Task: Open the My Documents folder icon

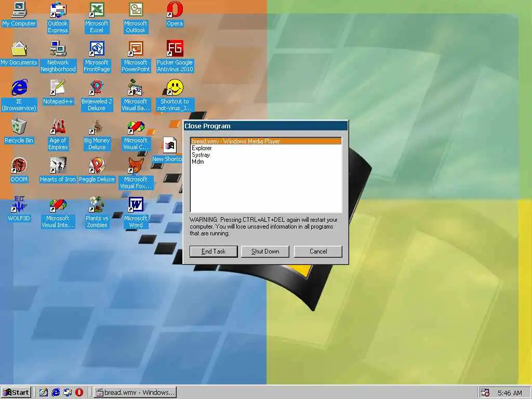Action: point(19,54)
